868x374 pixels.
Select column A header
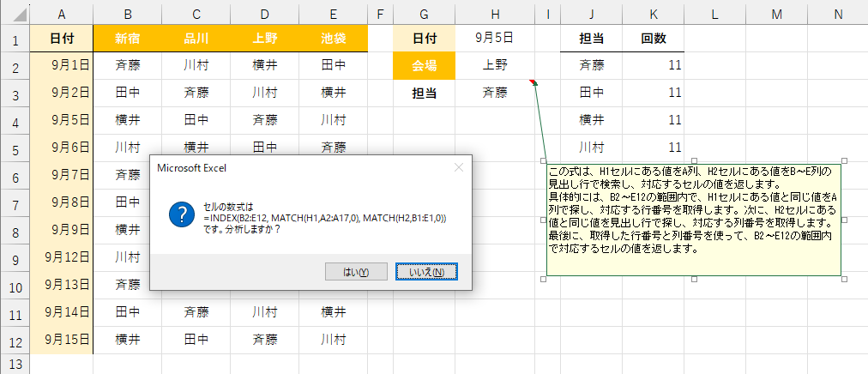(x=62, y=15)
